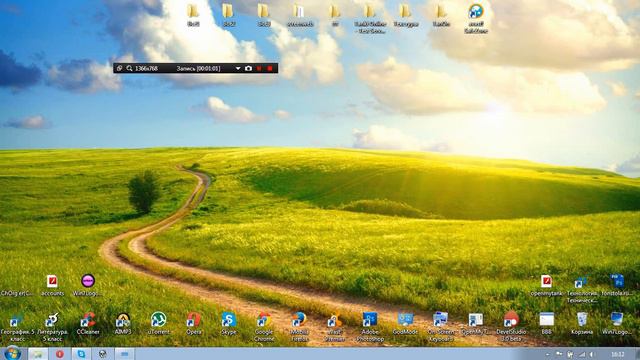The width and height of the screenshot is (640, 360).
Task: Show hidden tray icons with the arrow
Action: tap(547, 354)
